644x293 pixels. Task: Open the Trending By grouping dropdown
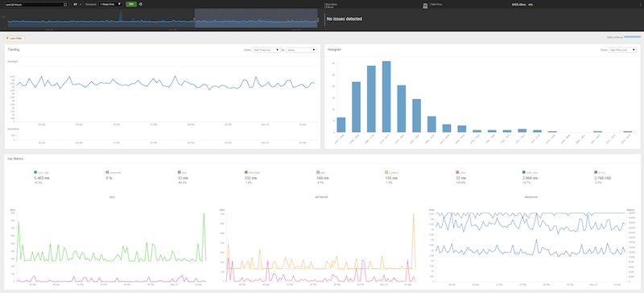click(x=302, y=50)
